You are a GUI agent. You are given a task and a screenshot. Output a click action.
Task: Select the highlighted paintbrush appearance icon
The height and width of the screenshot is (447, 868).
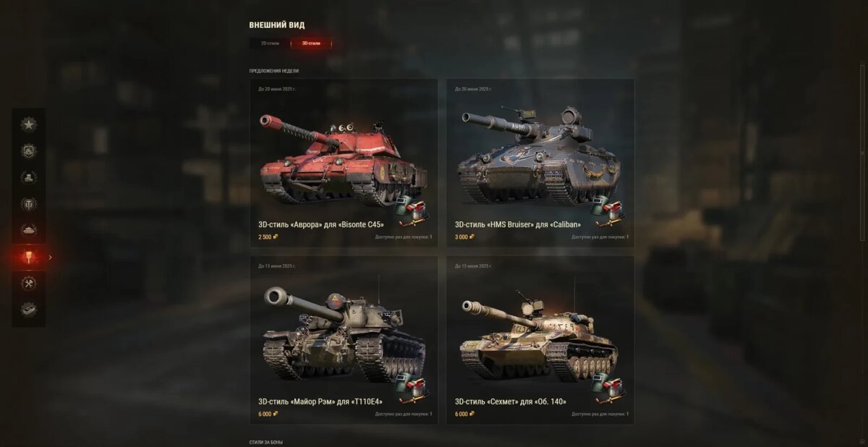pyautogui.click(x=28, y=257)
